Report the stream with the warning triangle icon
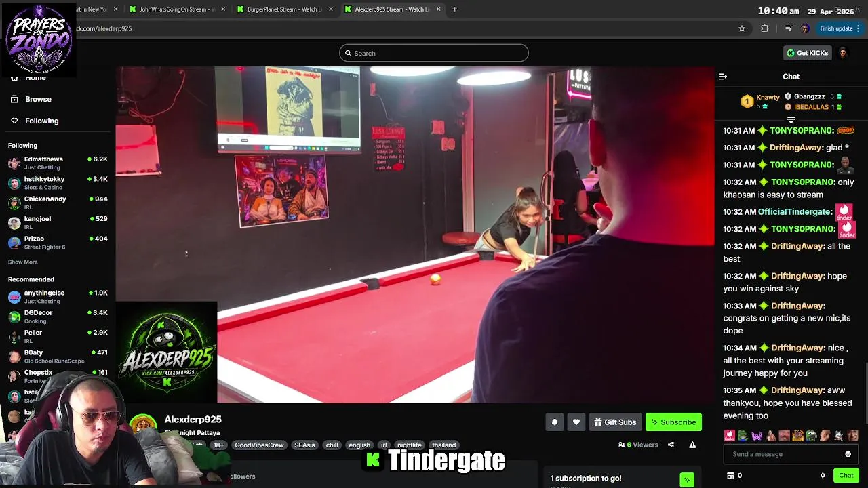 pos(692,445)
